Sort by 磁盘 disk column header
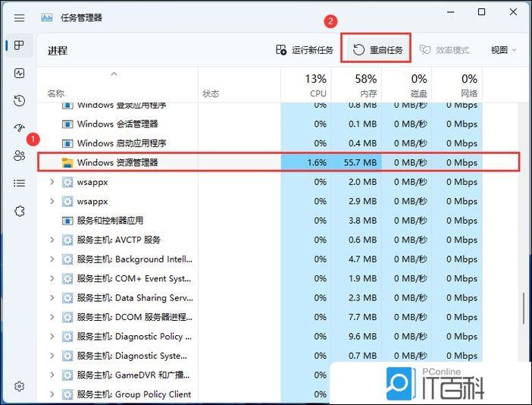This screenshot has height=405, width=532. (x=406, y=85)
